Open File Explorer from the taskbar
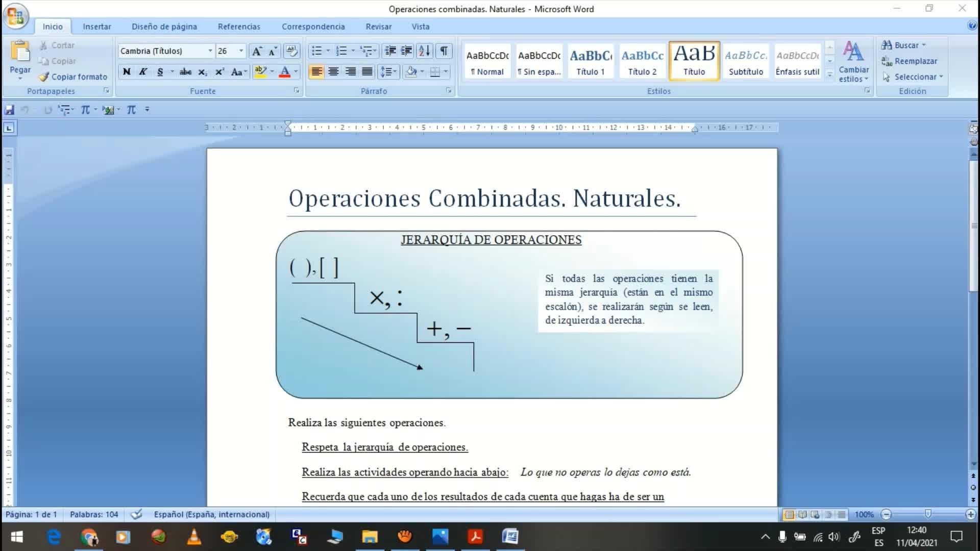This screenshot has width=980, height=551. tap(370, 537)
